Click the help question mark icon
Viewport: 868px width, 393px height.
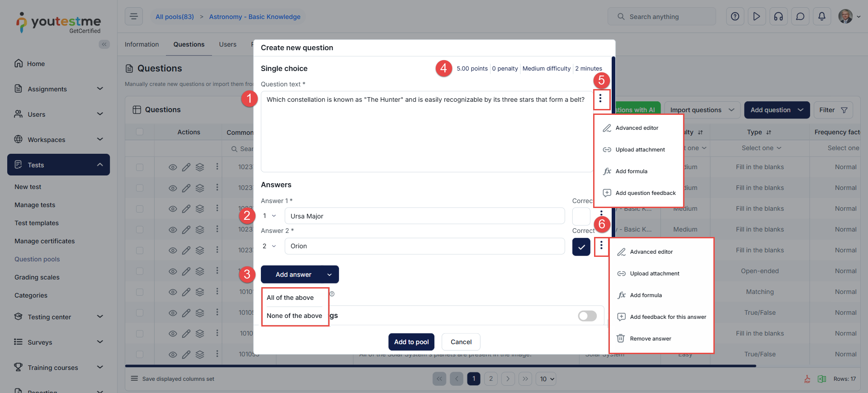735,17
